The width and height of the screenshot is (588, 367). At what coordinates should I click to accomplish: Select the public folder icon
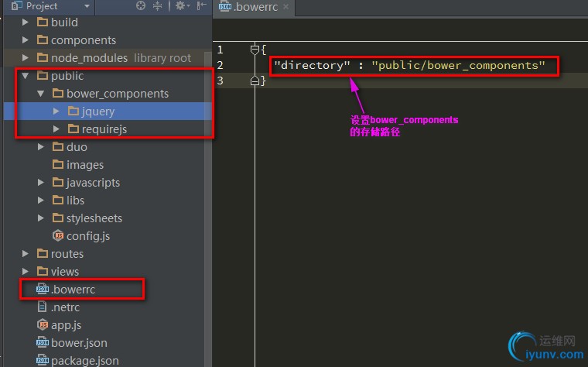43,76
